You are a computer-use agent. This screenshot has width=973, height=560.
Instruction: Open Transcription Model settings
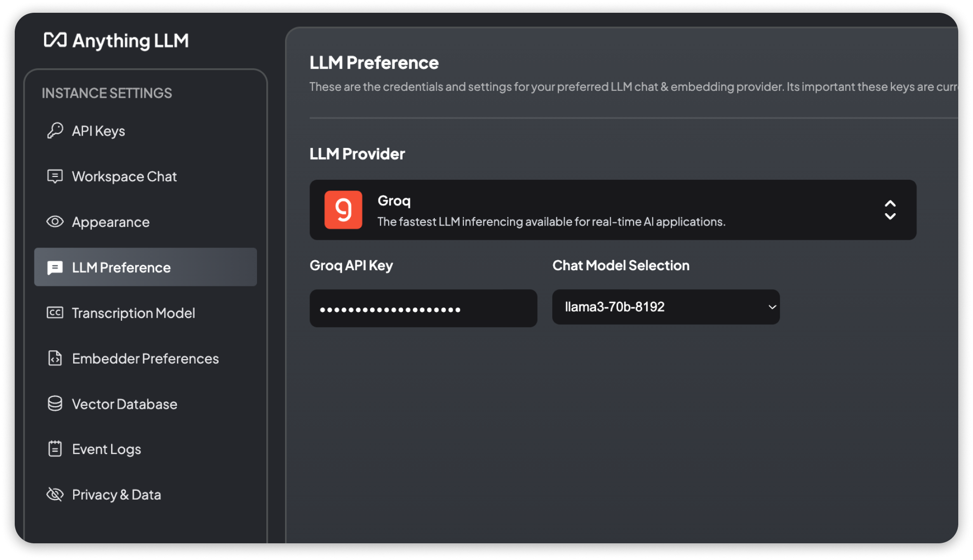(x=145, y=312)
